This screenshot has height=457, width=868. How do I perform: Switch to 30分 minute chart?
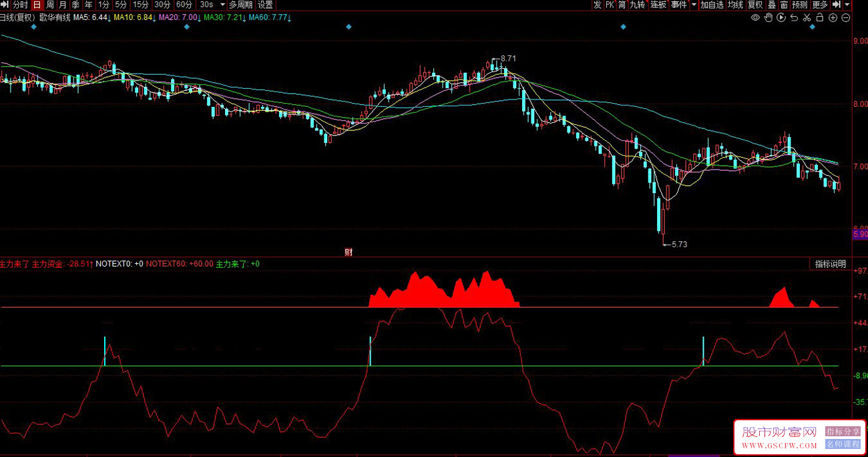pyautogui.click(x=162, y=5)
